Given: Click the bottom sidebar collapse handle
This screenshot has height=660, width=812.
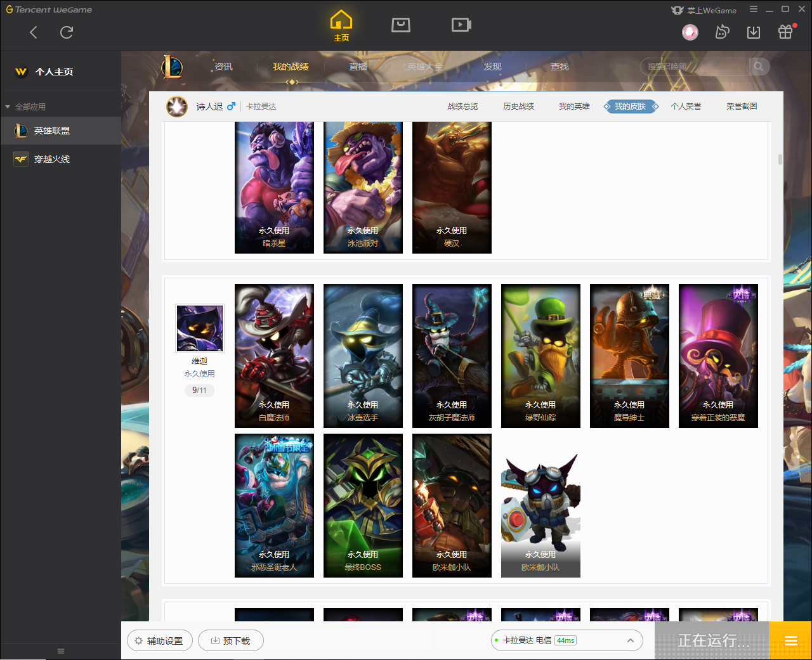Looking at the screenshot, I should pos(61,651).
